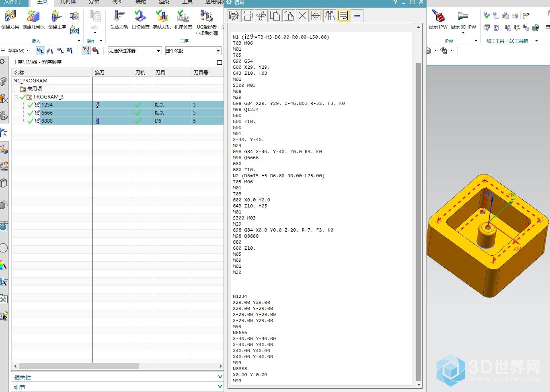Click the print icon in Info window
The image size is (550, 392).
tap(248, 16)
